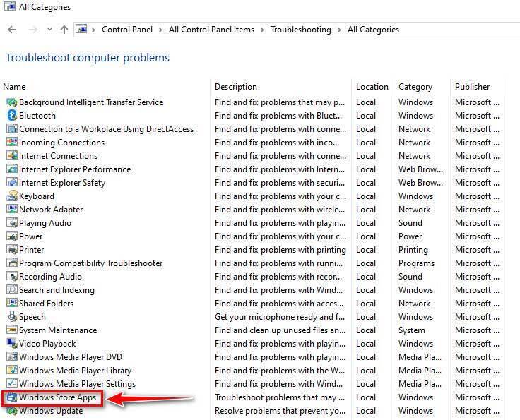Click 'Find and fix problems with printing' description
Image resolution: width=520 pixels, height=420 pixels.
280,250
